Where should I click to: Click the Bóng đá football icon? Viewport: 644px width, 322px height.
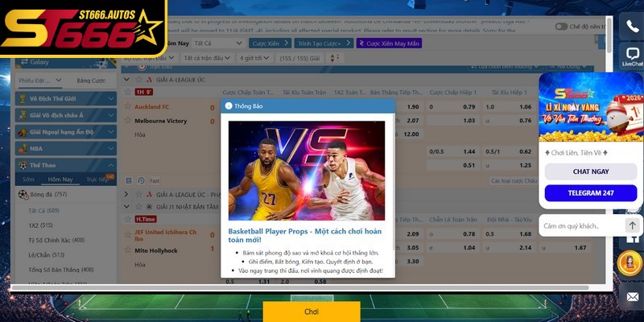23,194
